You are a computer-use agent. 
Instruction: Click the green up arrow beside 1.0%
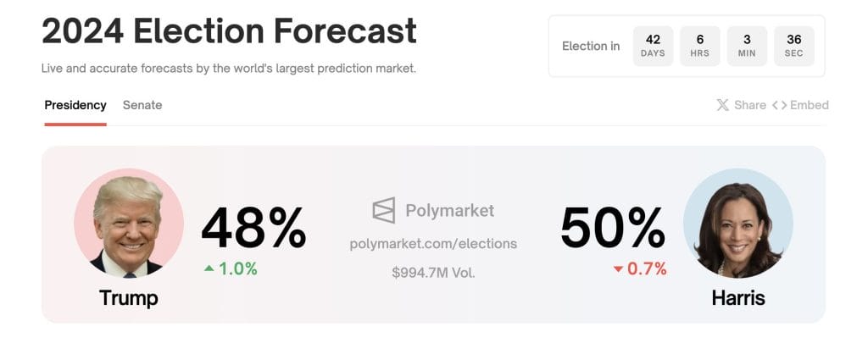click(209, 268)
